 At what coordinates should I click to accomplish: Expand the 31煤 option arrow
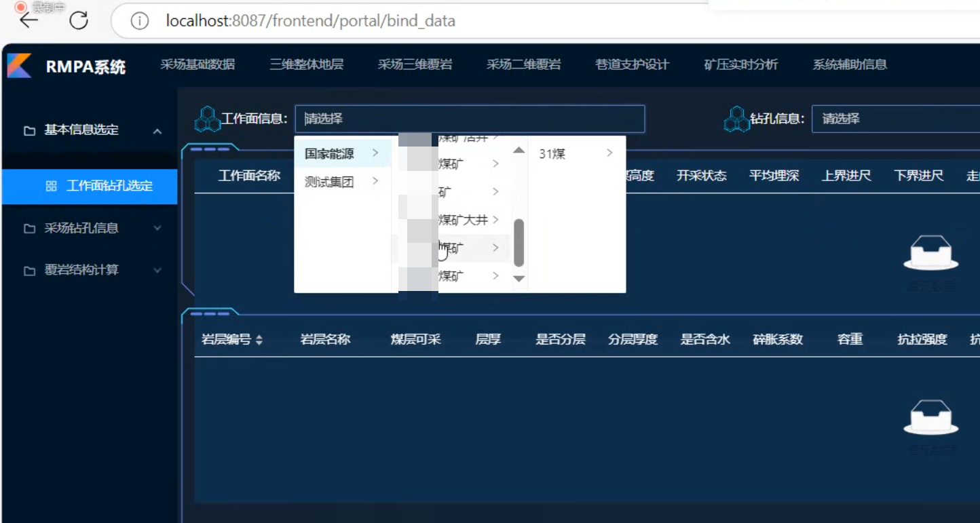pyautogui.click(x=609, y=153)
